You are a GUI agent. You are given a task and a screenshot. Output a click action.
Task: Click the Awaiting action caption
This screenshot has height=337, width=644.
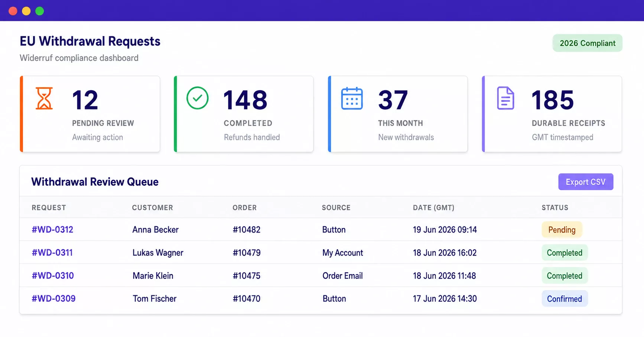point(97,137)
